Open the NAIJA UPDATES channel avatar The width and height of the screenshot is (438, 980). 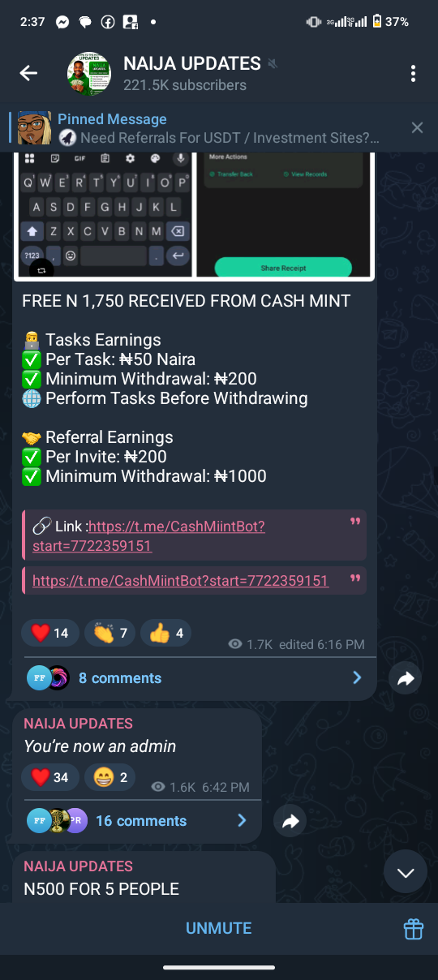(x=88, y=74)
